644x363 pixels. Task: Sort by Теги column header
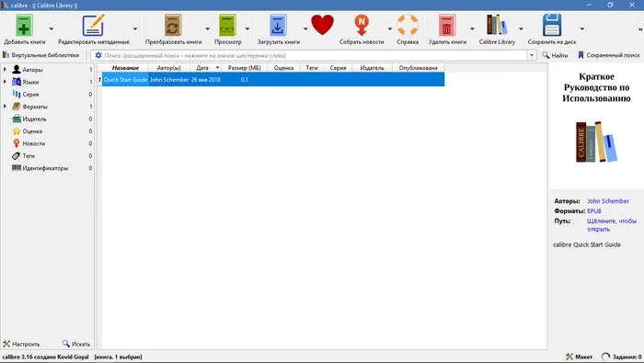[312, 68]
